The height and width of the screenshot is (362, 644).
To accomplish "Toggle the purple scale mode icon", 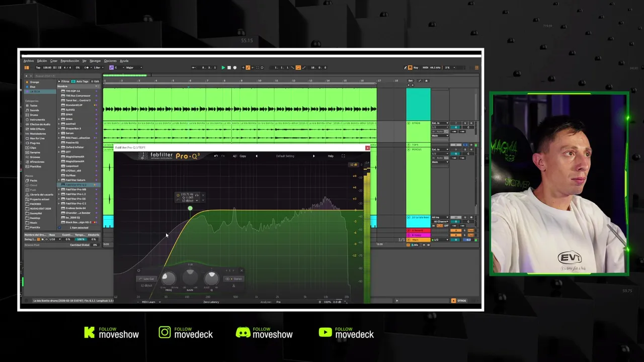I will (x=112, y=67).
